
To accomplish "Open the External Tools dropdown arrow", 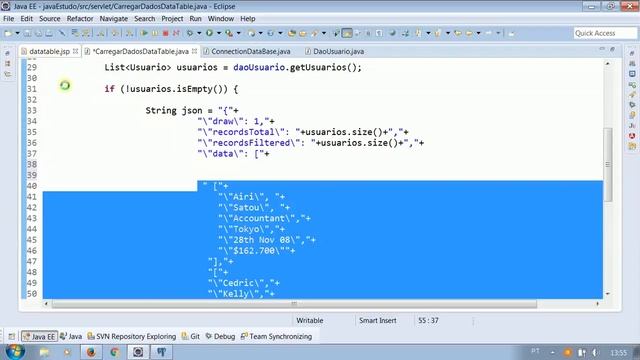I will 239,33.
